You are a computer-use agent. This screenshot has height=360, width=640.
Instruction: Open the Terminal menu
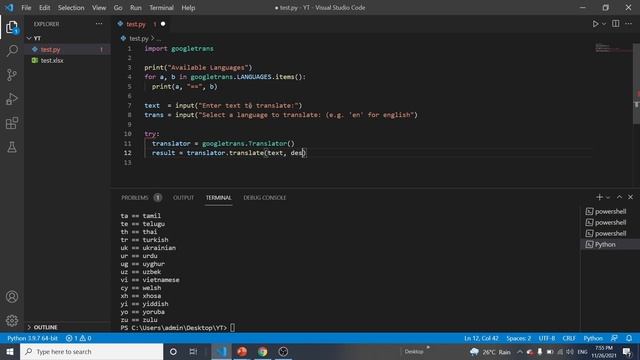coord(161,8)
